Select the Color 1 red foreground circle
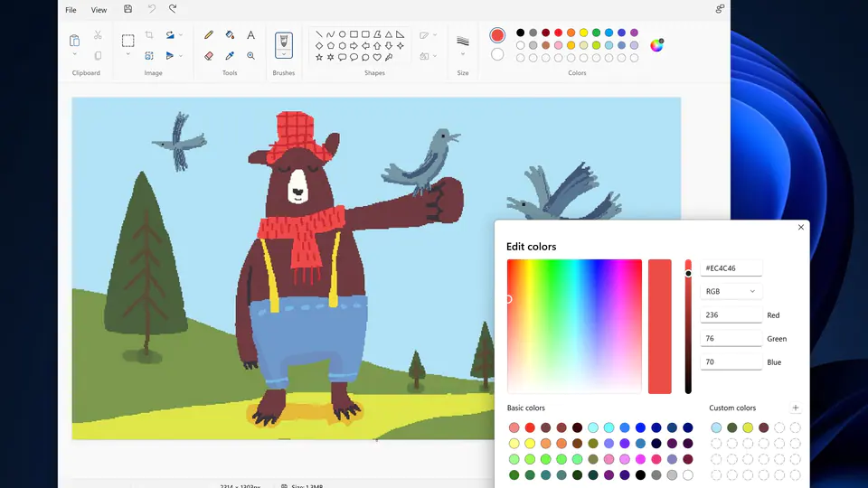The image size is (868, 488). 497,35
